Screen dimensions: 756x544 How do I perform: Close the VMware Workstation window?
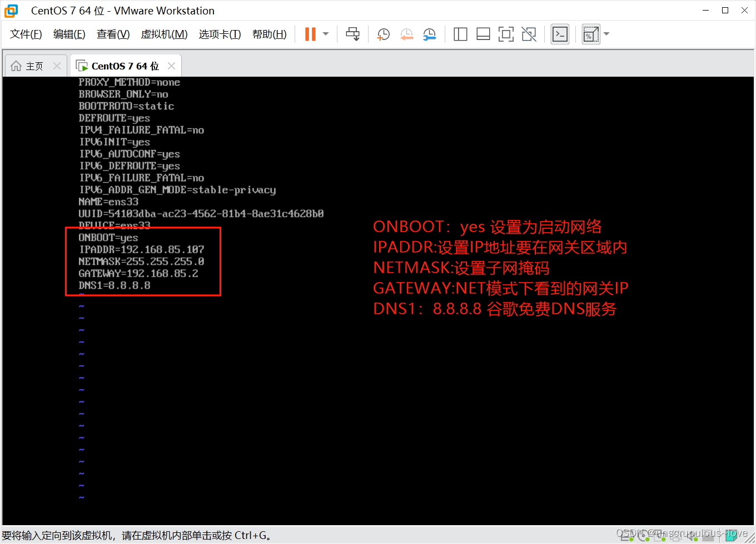pos(744,11)
